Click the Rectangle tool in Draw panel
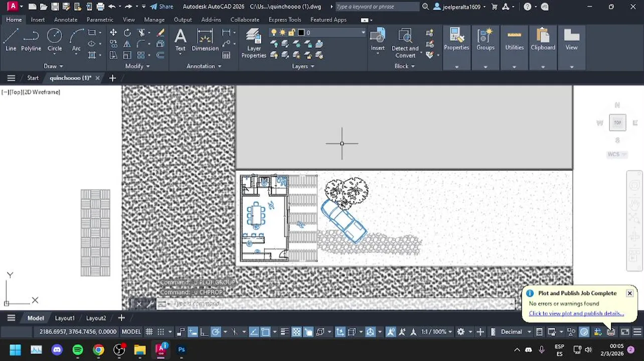Screen dimensions: 644x361 [x=92, y=33]
